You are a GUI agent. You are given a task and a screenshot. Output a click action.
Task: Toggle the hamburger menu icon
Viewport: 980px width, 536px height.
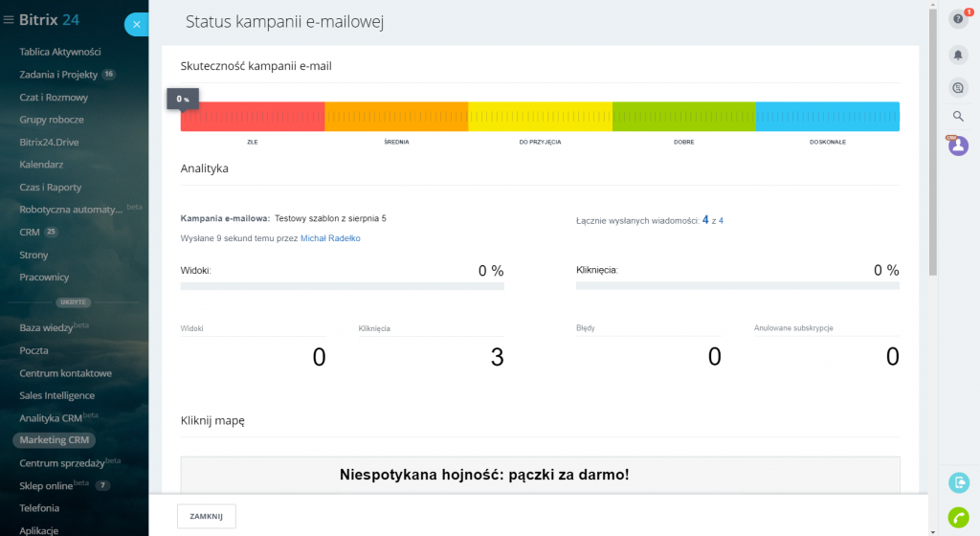(x=9, y=20)
